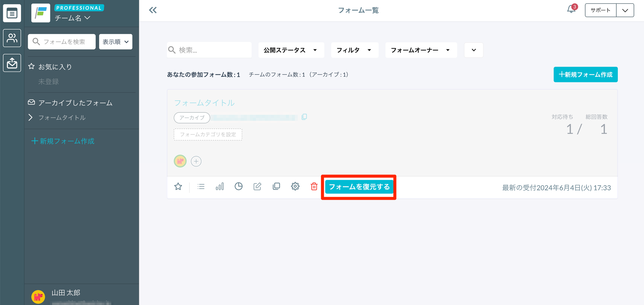Screen dimensions: 644x305
Task: Click the フォームを復元する button
Action: (359, 187)
